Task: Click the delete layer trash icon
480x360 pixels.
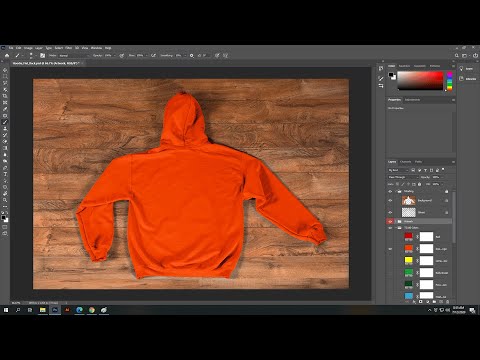Action: 447,302
